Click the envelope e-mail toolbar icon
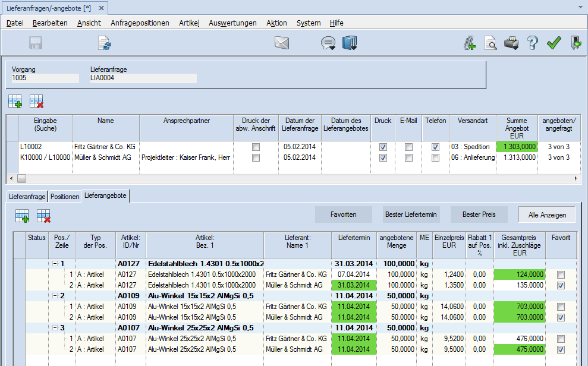 281,43
